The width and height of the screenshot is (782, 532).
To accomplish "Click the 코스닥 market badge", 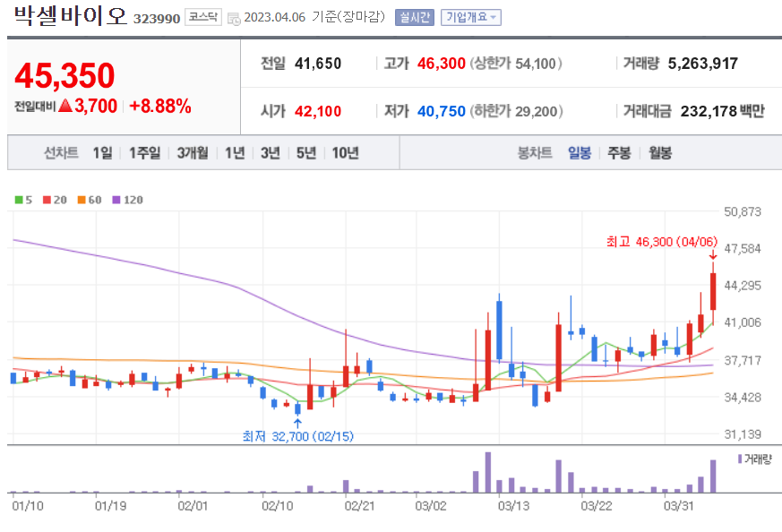I will pos(203,17).
